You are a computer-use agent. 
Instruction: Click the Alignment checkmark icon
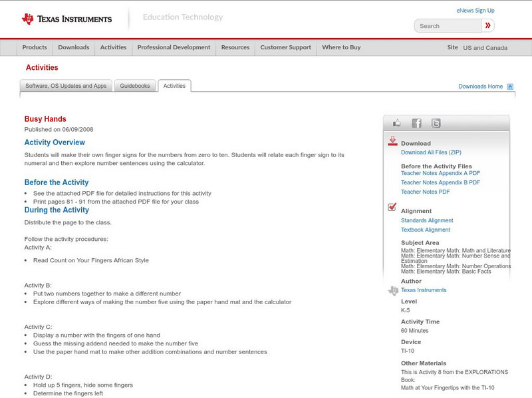[x=392, y=207]
